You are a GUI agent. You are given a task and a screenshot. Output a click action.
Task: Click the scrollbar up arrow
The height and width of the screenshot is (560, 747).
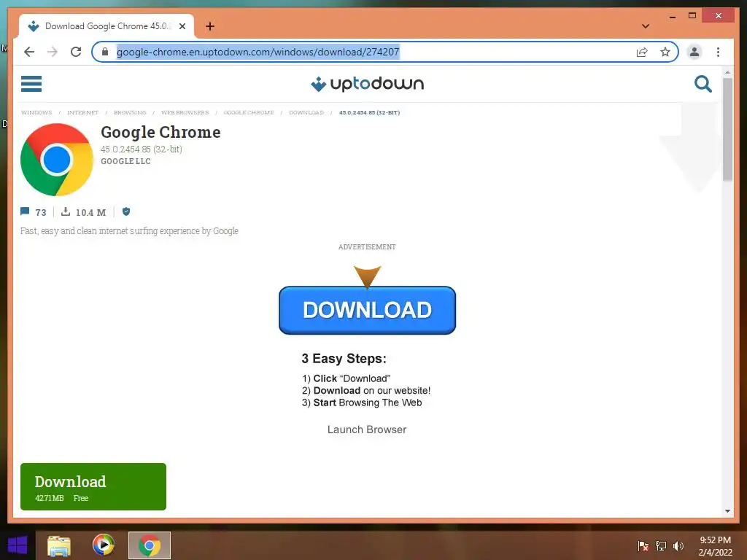coord(727,72)
